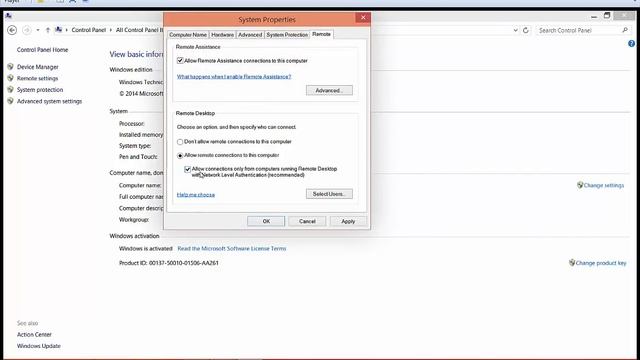Image resolution: width=640 pixels, height=360 pixels.
Task: Click Advanced system settings shield icon
Action: click(11, 101)
